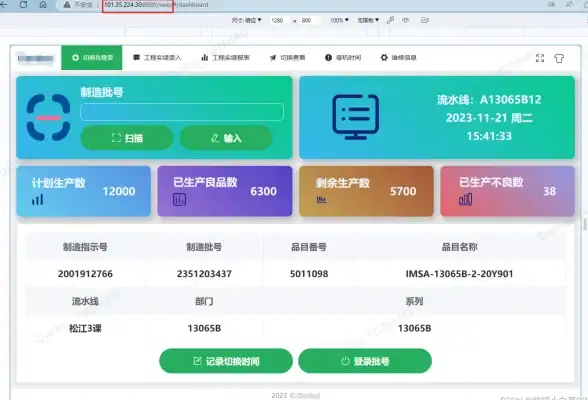The height and width of the screenshot is (400, 588).
Task: Click the cell 松江3课
Action: pos(85,328)
